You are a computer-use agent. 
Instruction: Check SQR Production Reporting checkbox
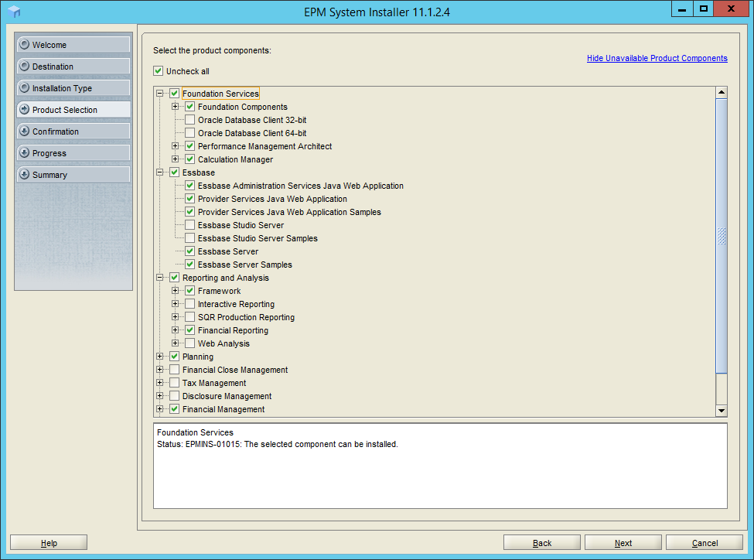[190, 317]
